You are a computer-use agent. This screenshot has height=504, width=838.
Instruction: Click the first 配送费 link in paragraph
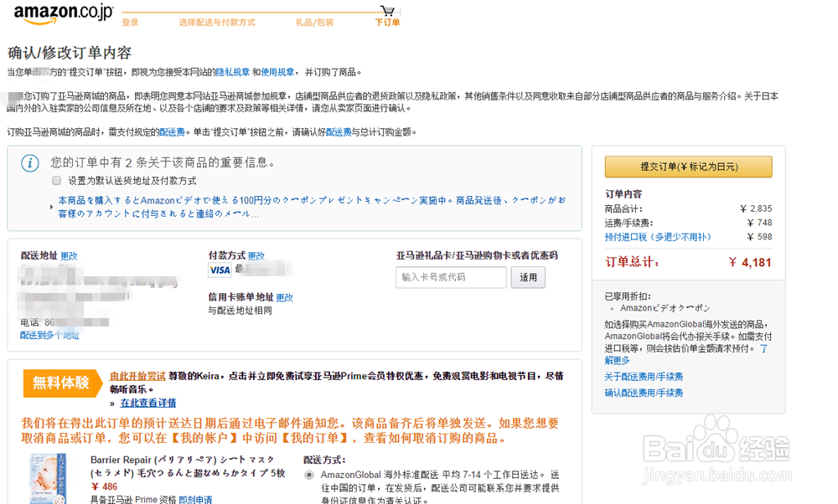click(x=172, y=132)
